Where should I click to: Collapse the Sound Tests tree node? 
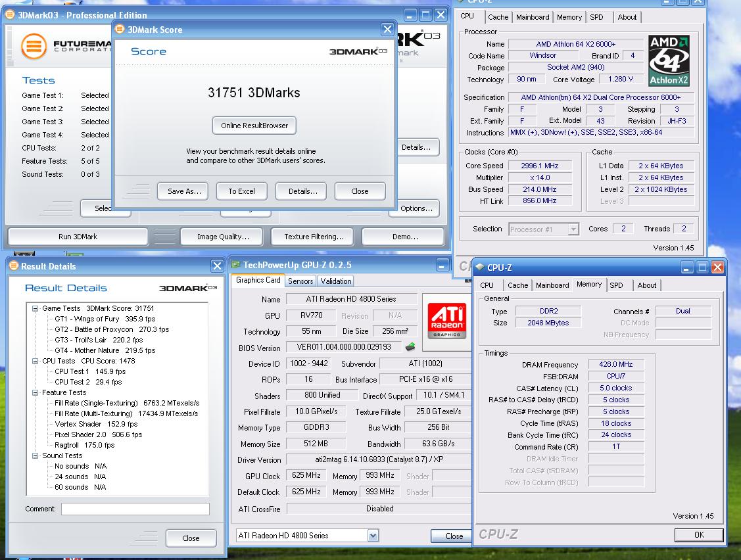tap(35, 456)
